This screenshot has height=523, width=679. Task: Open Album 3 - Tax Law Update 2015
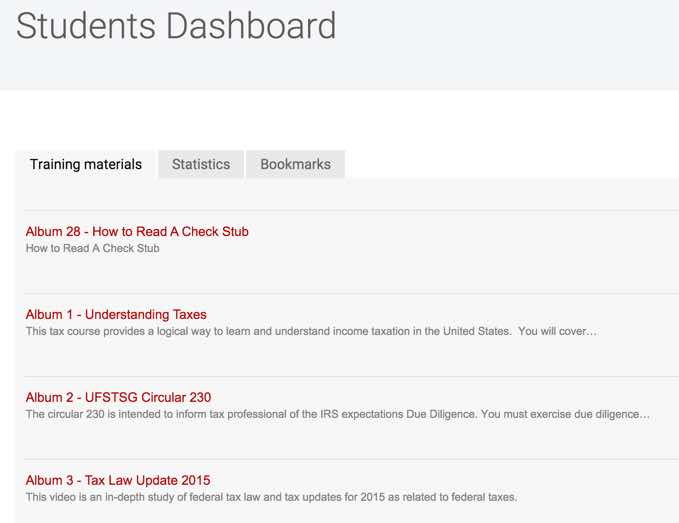118,481
